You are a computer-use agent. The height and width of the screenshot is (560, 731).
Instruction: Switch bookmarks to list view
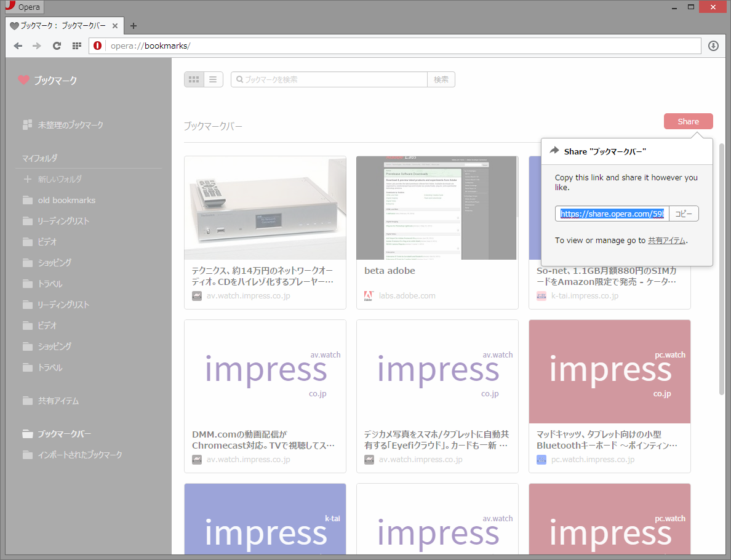click(x=213, y=79)
